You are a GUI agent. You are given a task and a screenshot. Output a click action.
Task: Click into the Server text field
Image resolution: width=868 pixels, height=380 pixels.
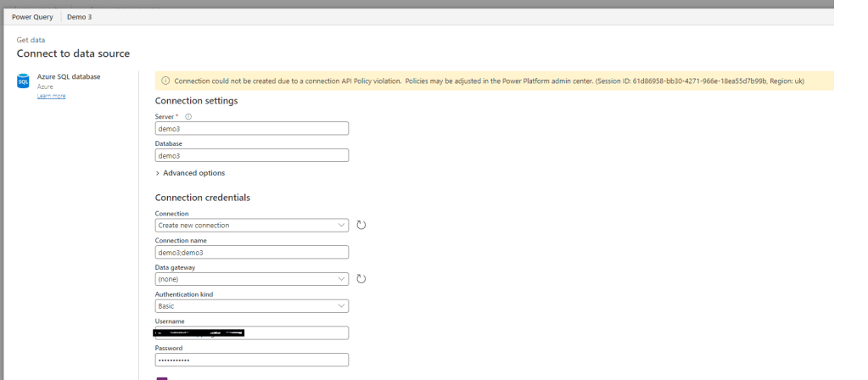(x=252, y=129)
